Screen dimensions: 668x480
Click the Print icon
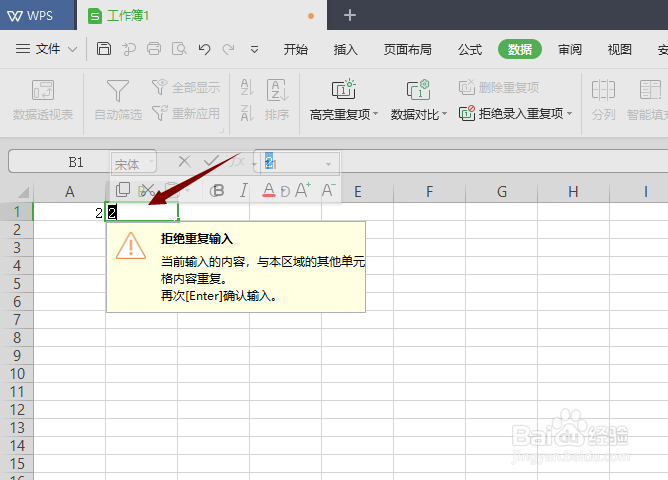click(154, 49)
